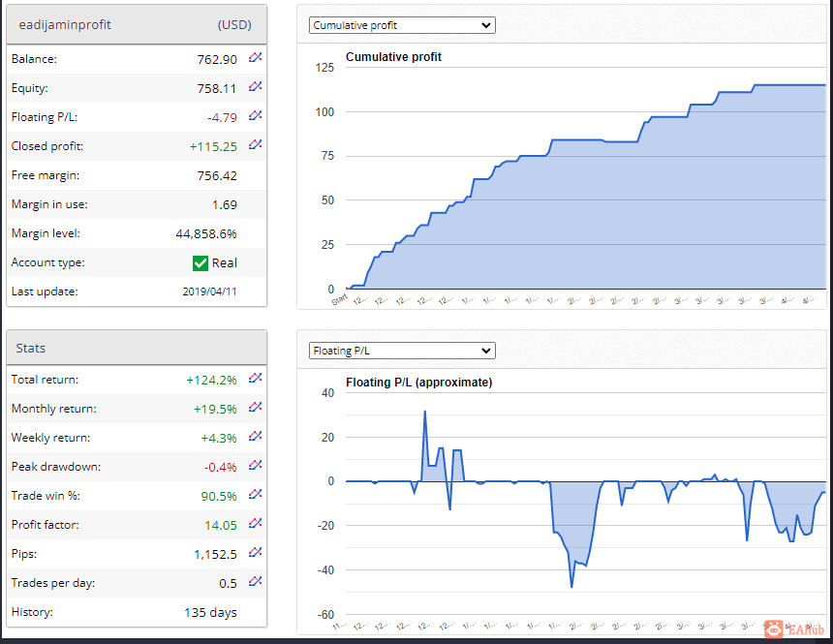The height and width of the screenshot is (644, 833).
Task: Select the Last update date 2019/04/11
Action: [210, 291]
